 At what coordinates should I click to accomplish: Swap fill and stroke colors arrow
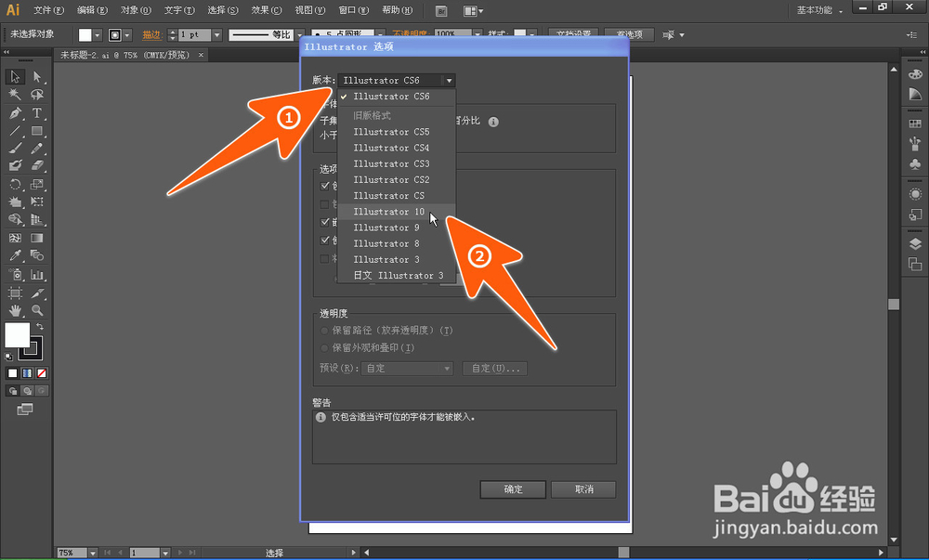click(x=40, y=327)
